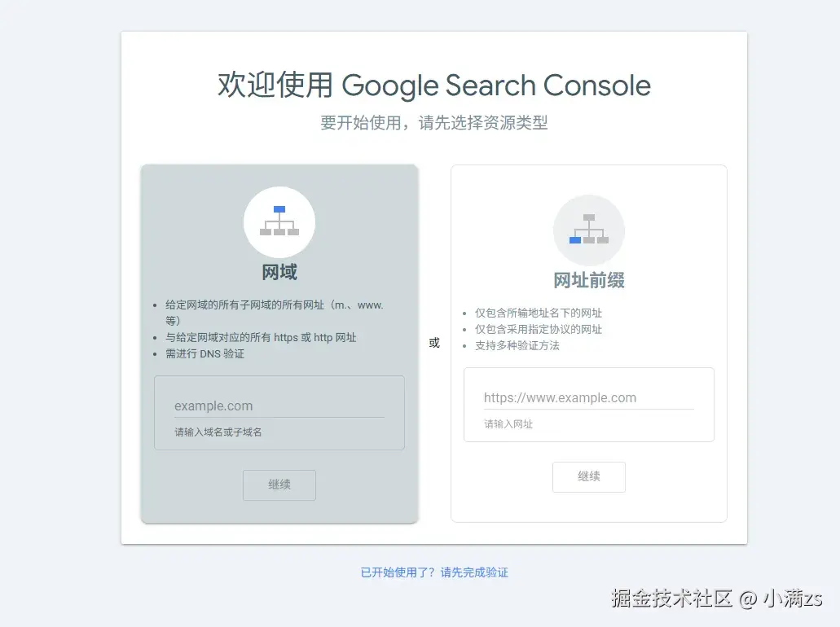Select the 网址前缀 card heading
The image size is (840, 627).
click(x=589, y=280)
